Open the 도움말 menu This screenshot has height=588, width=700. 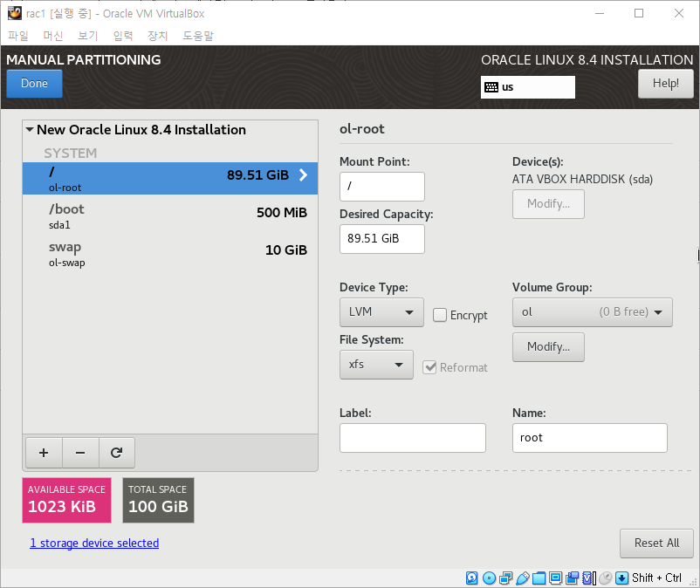point(198,36)
